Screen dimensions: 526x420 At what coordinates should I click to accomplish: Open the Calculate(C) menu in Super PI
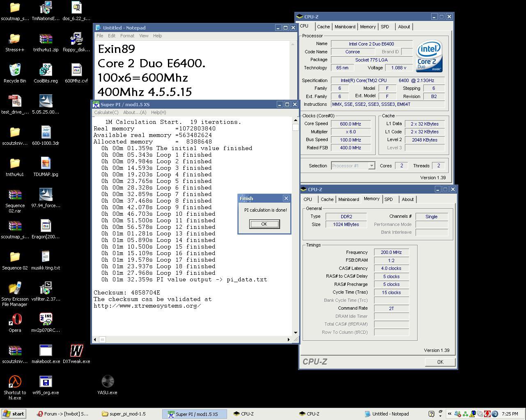106,112
